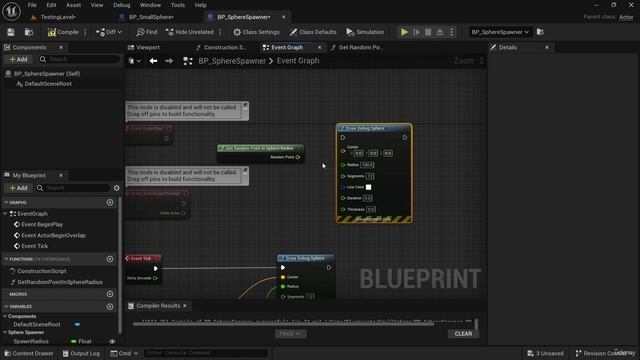640x360 pixels.
Task: Click the Components search field
Action: point(80,59)
